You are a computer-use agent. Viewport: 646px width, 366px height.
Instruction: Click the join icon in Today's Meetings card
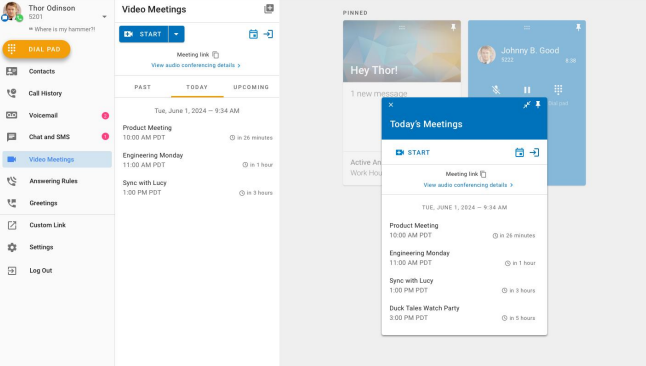(x=534, y=152)
